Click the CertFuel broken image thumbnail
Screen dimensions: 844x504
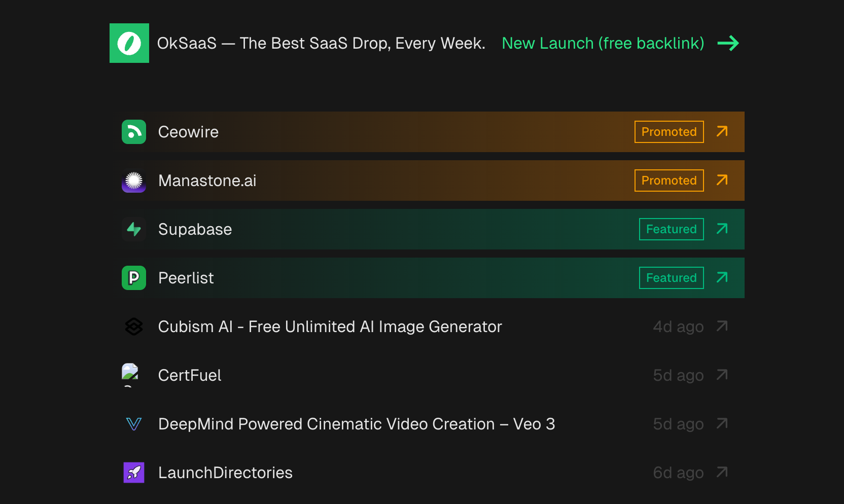(130, 373)
